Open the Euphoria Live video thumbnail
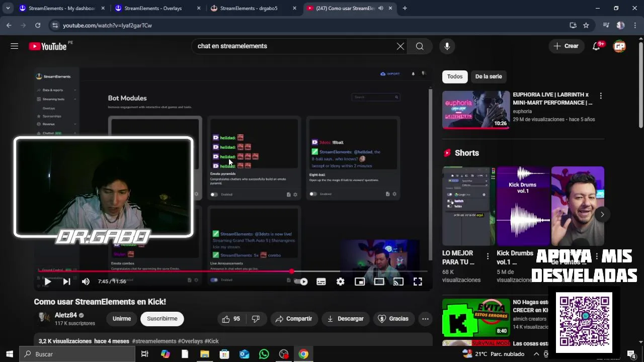644x362 pixels. [x=476, y=110]
